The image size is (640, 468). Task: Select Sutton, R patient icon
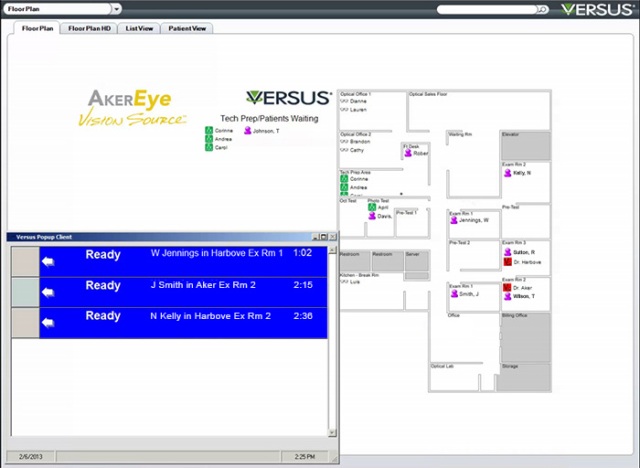pos(507,252)
